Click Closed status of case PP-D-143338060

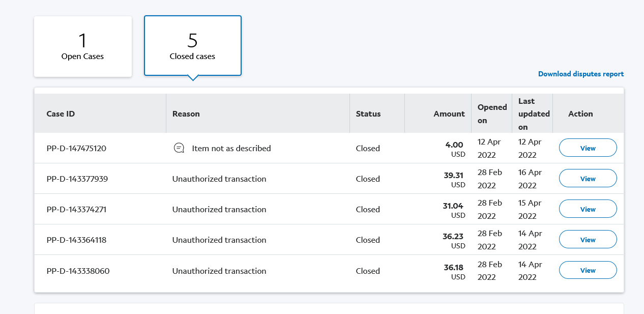[x=368, y=271]
